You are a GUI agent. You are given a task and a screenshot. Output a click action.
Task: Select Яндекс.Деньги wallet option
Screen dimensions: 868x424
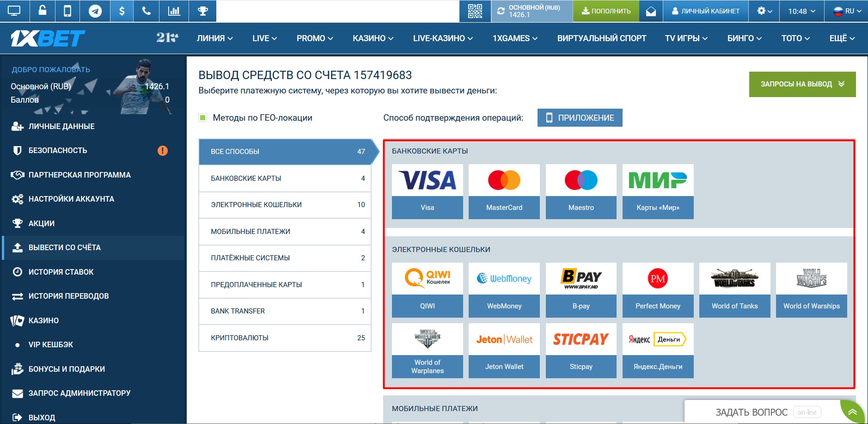click(x=658, y=350)
